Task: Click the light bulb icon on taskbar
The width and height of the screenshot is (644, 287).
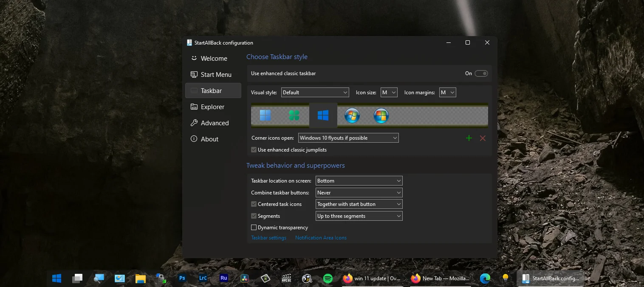Action: click(x=506, y=279)
